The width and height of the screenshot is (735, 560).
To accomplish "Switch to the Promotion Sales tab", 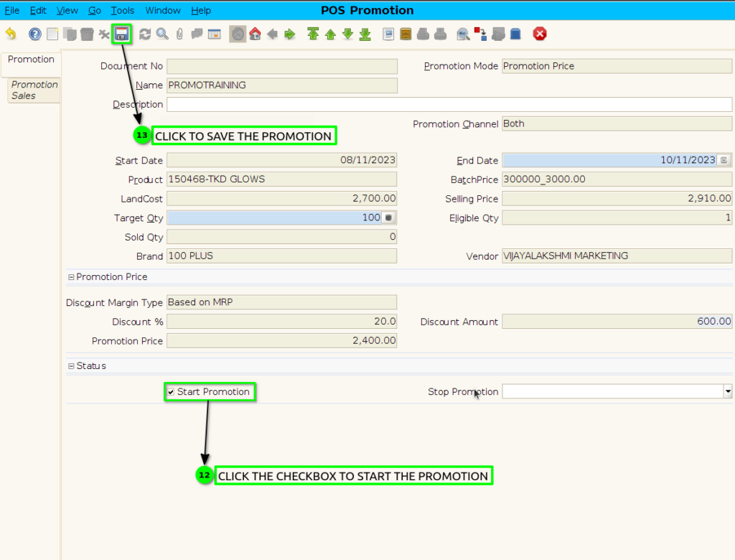I will [x=34, y=90].
